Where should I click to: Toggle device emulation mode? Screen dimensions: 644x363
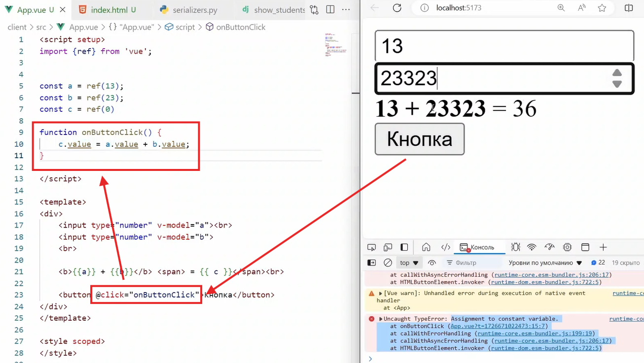pyautogui.click(x=388, y=247)
